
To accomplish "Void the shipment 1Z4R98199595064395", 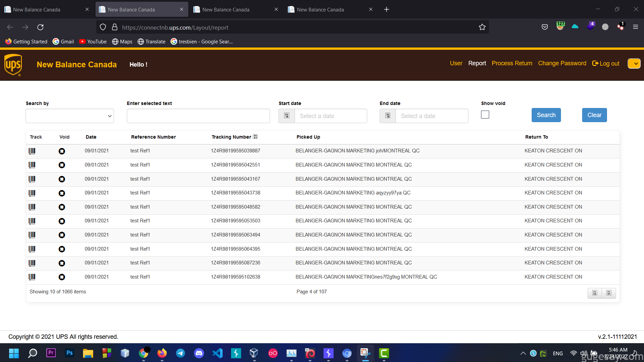I will (62, 249).
